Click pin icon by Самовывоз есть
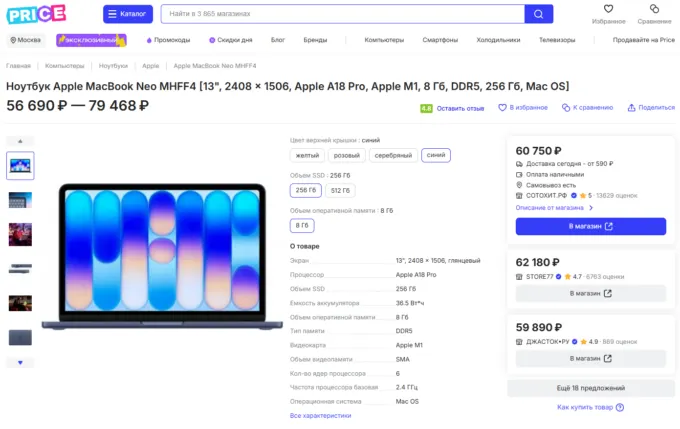 [519, 185]
